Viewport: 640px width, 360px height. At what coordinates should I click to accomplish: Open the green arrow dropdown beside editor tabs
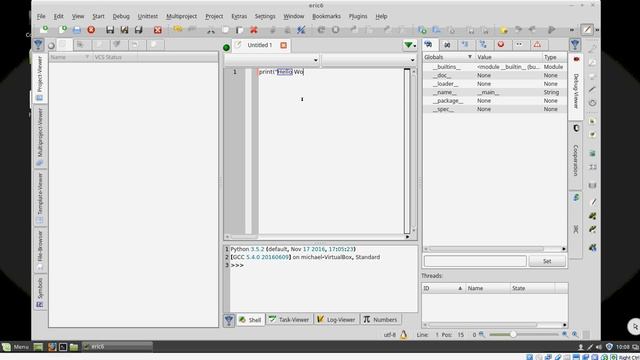[409, 45]
